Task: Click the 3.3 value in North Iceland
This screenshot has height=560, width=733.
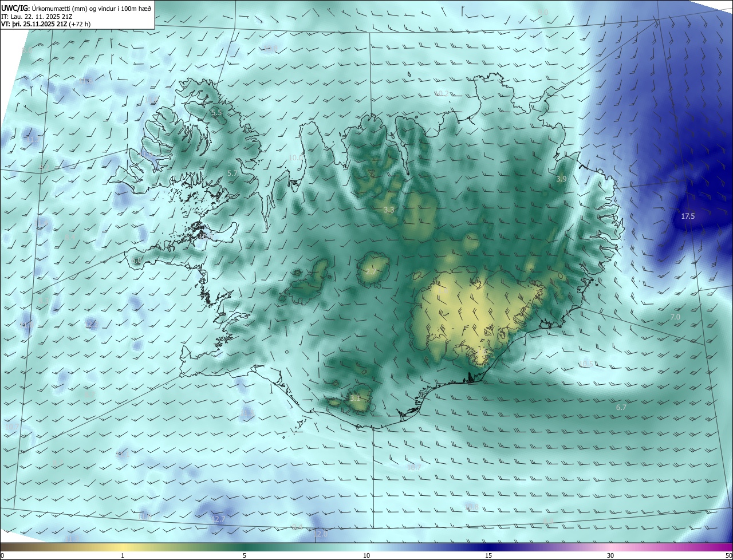Action: tap(389, 210)
